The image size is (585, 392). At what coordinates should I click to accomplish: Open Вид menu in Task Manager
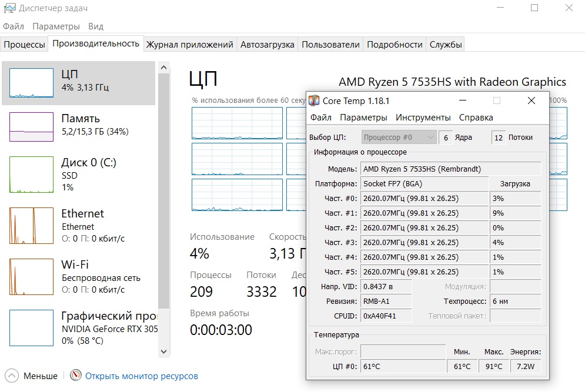pos(96,26)
